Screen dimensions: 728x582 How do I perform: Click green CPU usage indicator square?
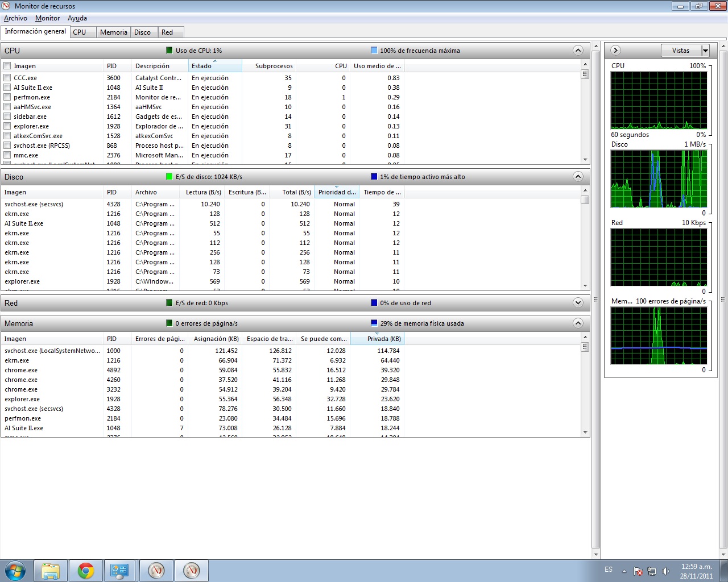tap(169, 51)
